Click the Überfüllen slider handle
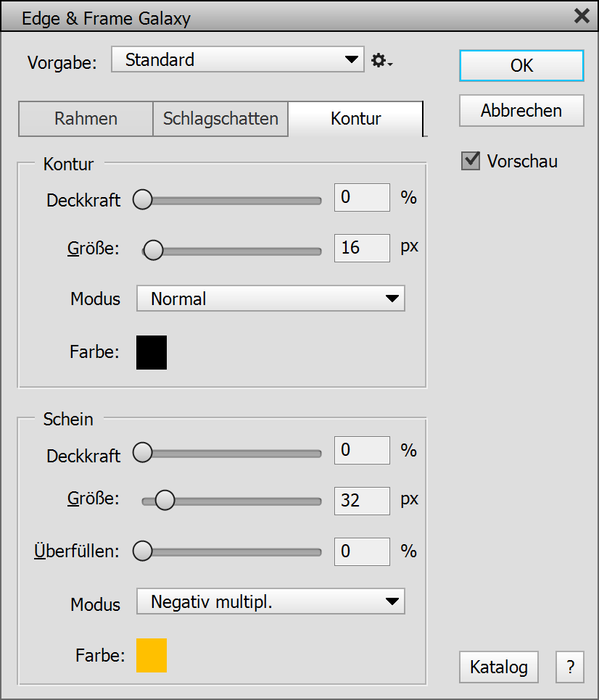 [x=143, y=551]
